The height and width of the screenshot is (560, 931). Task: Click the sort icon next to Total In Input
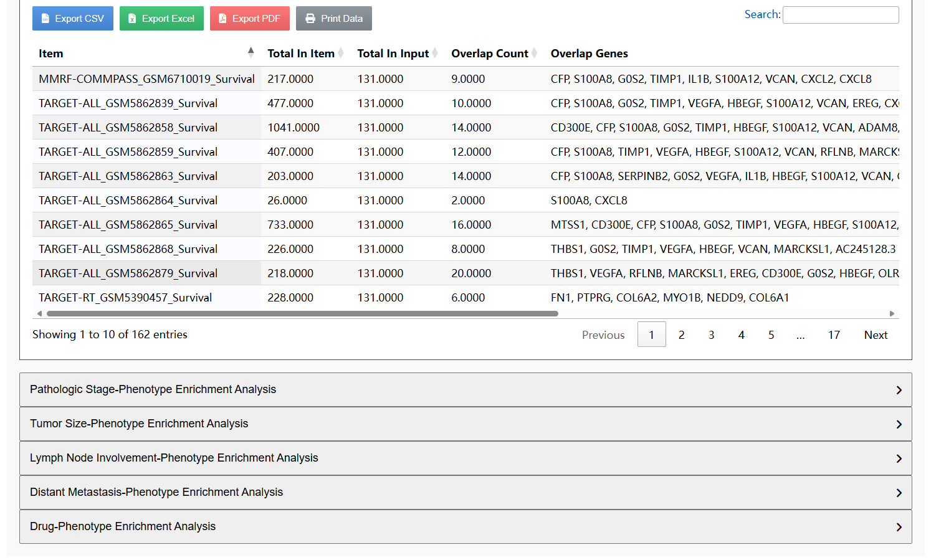[436, 53]
